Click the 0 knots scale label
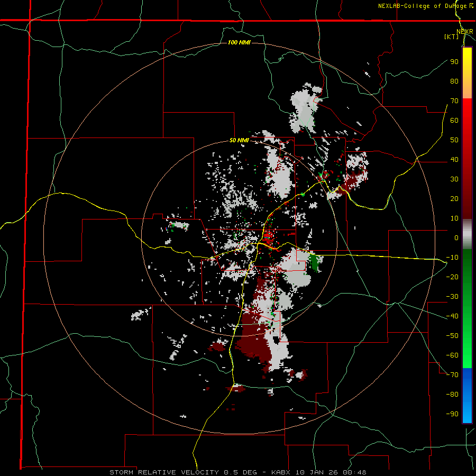The image size is (476, 476). (x=456, y=237)
